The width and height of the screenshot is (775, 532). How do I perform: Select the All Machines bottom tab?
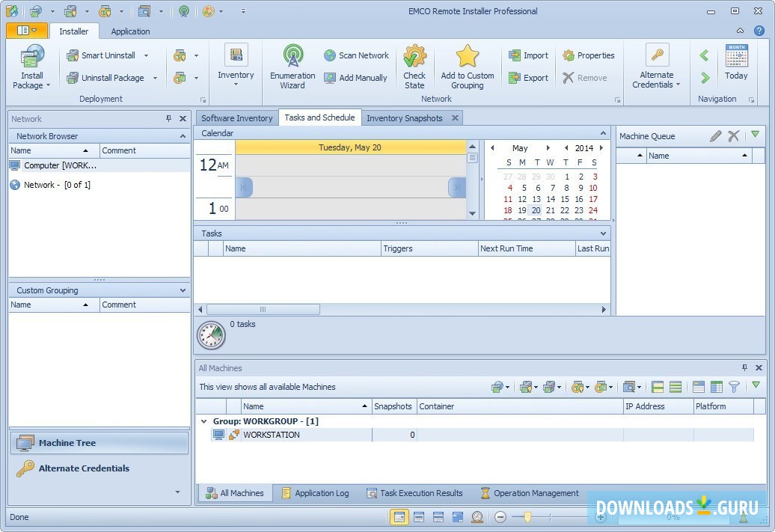235,493
